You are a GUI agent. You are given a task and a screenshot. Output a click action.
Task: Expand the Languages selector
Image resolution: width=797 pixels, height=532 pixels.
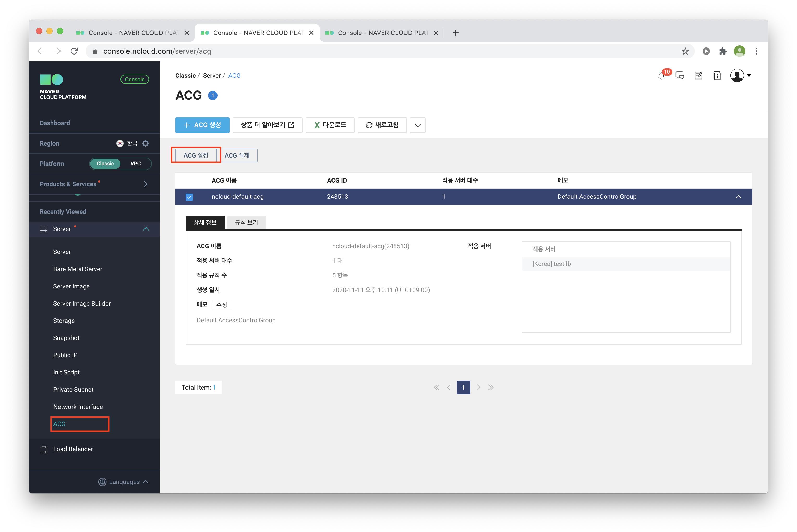(x=124, y=482)
